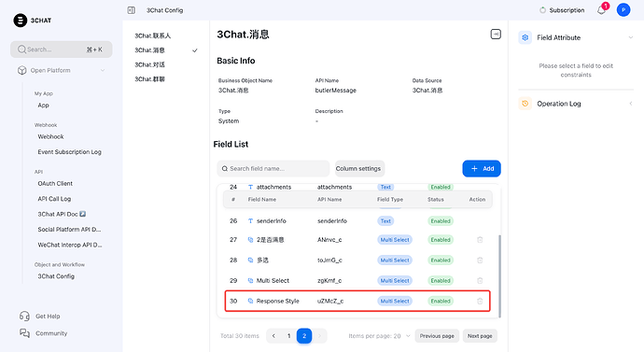Viewport: 644px width, 352px height.
Task: Open the user avatar menu
Action: (623, 10)
